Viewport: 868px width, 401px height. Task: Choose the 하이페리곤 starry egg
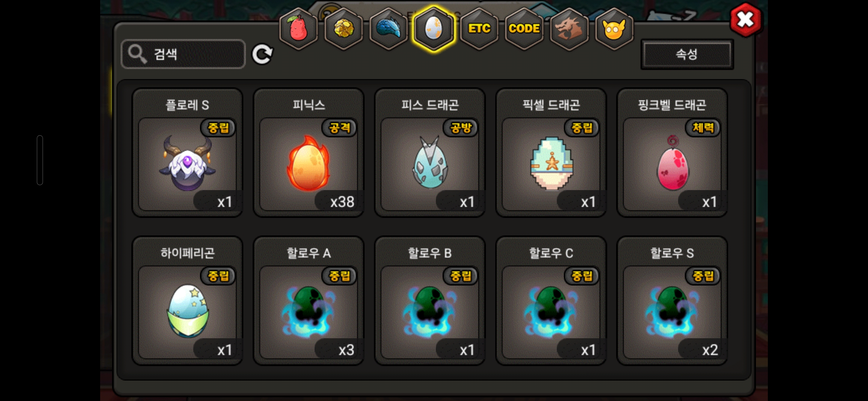point(187,301)
